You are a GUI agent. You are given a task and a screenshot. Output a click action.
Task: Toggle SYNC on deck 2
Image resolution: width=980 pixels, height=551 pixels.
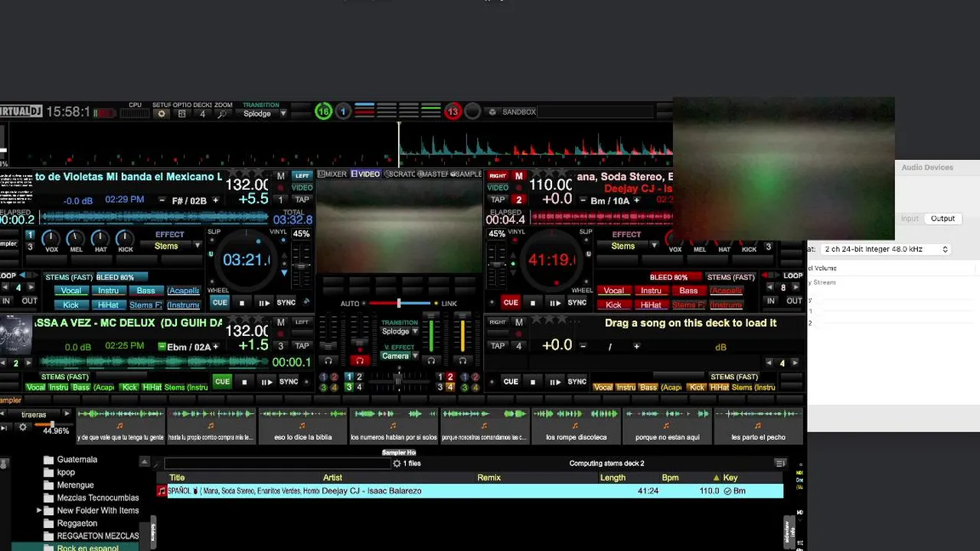click(x=577, y=302)
